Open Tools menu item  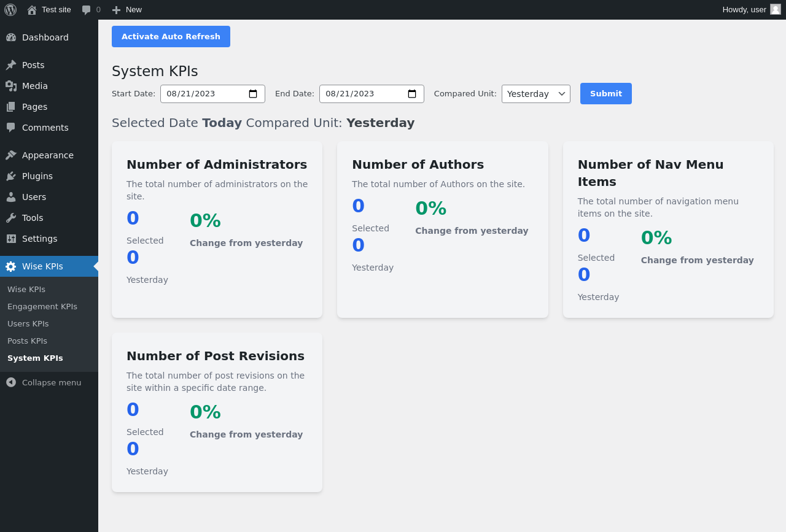(x=49, y=218)
